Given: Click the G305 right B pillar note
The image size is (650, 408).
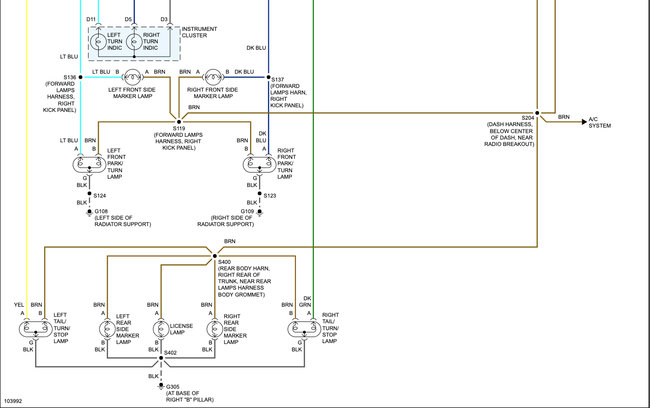Looking at the screenshot, I should pyautogui.click(x=190, y=396).
